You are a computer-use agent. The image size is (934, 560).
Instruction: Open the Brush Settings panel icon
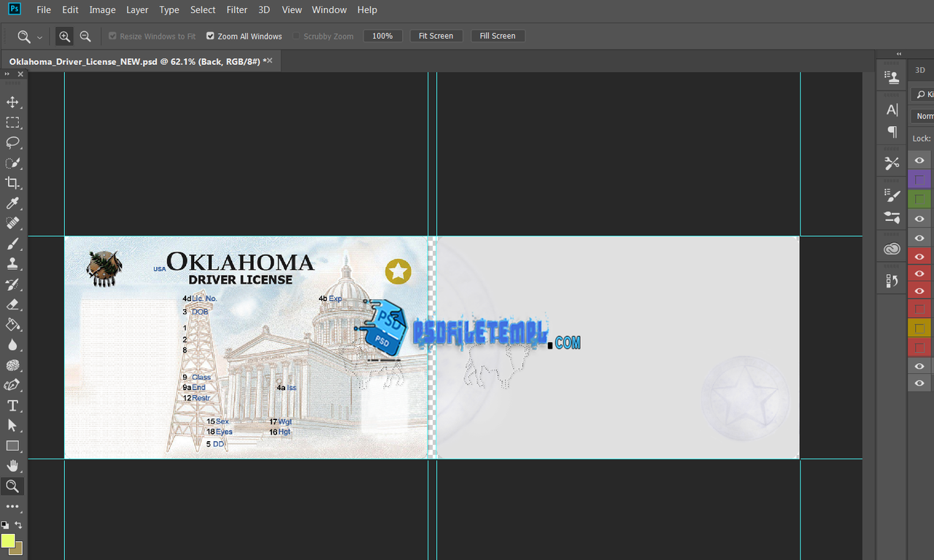click(892, 195)
